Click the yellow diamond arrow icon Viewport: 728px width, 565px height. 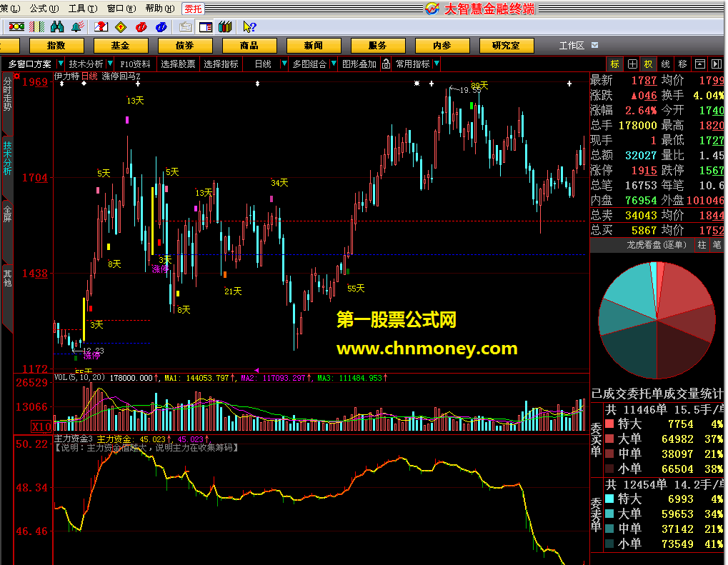[x=121, y=27]
